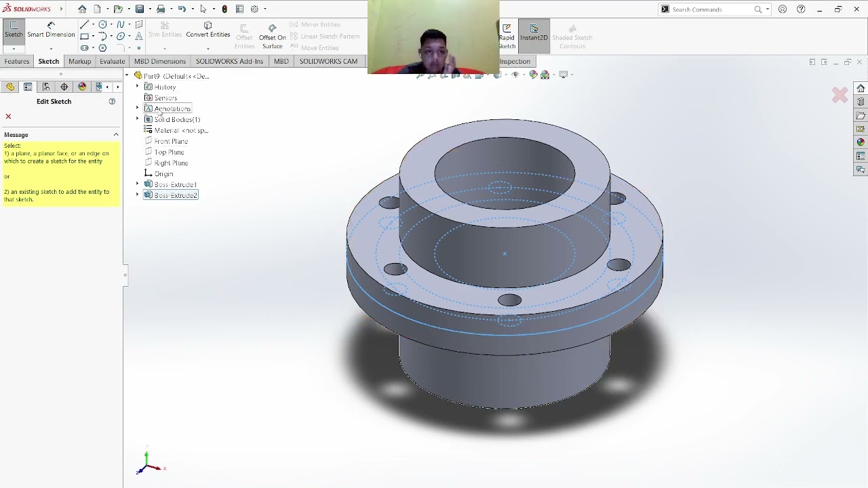Switch to the MBD Dimensions tab
This screenshot has width=868, height=488.
pos(160,62)
